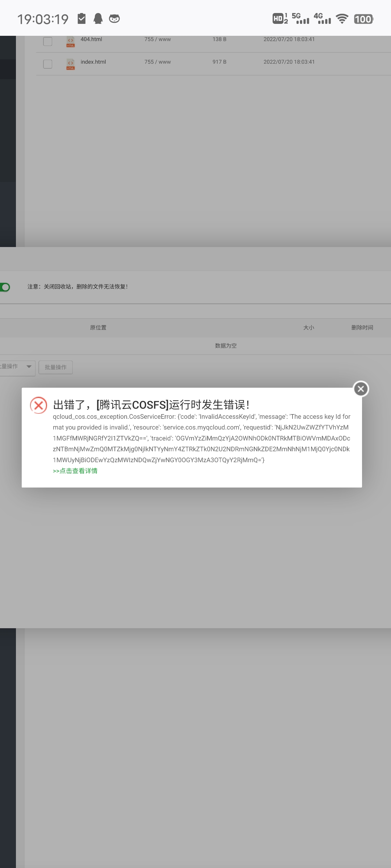391x868 pixels.
Task: Tap the 4G signal strength icon
Action: [322, 18]
